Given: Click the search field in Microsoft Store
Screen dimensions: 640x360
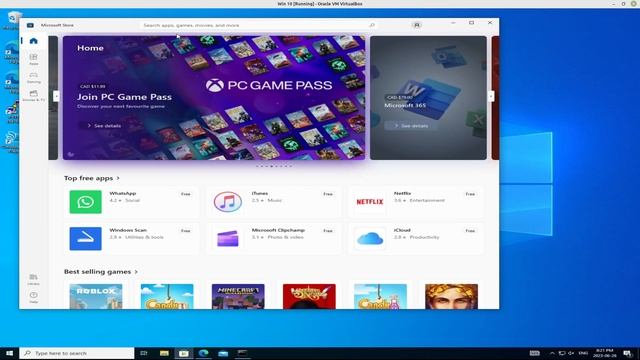Looking at the screenshot, I should (257, 25).
